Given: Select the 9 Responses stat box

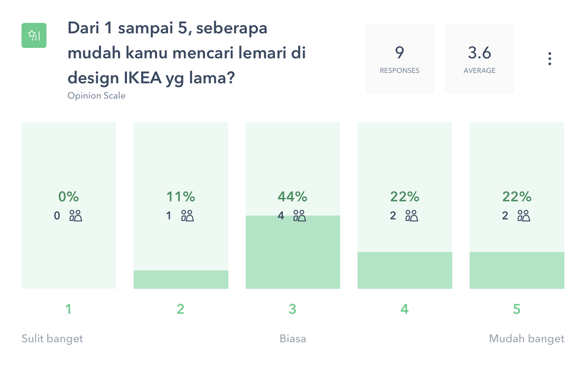Looking at the screenshot, I should tap(400, 58).
